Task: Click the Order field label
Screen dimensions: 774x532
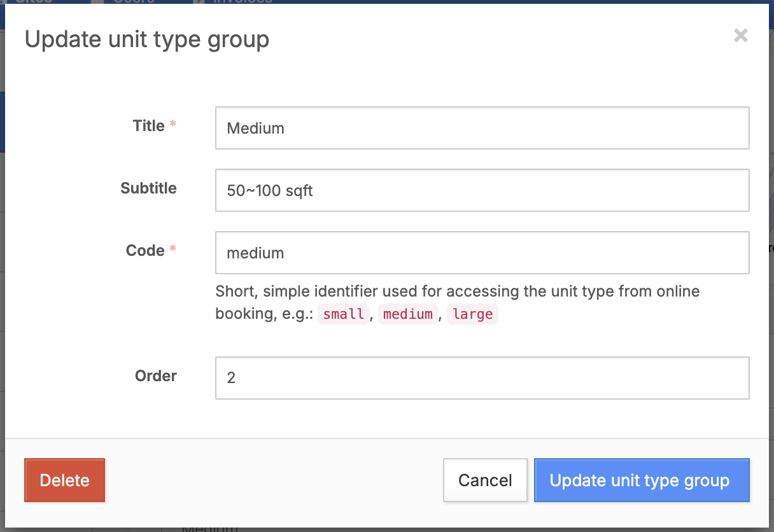Action: point(155,376)
